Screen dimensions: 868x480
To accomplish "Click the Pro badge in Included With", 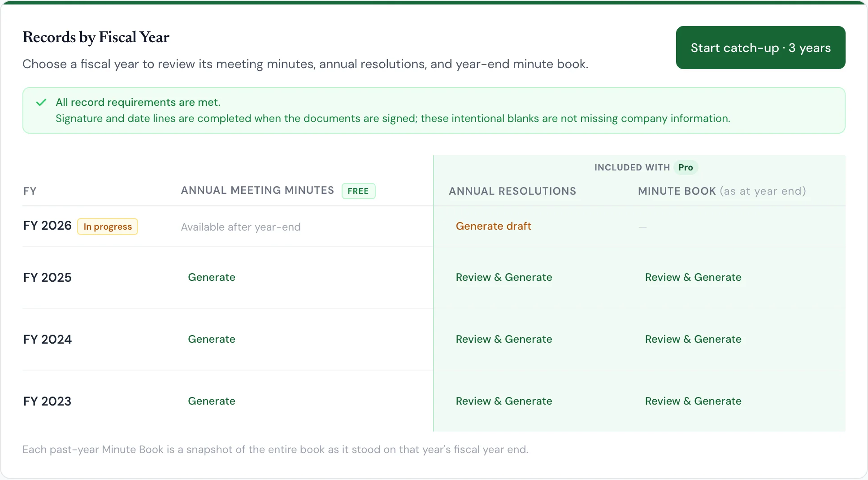I will (686, 167).
